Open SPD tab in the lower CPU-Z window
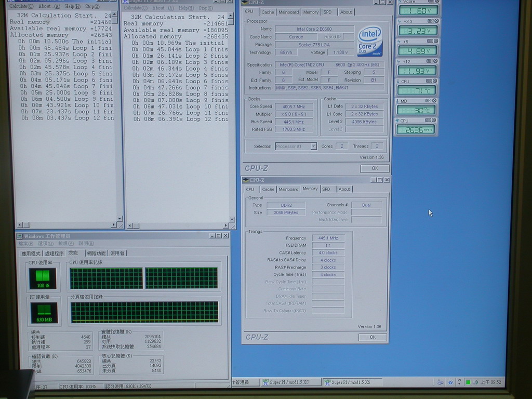 (326, 189)
